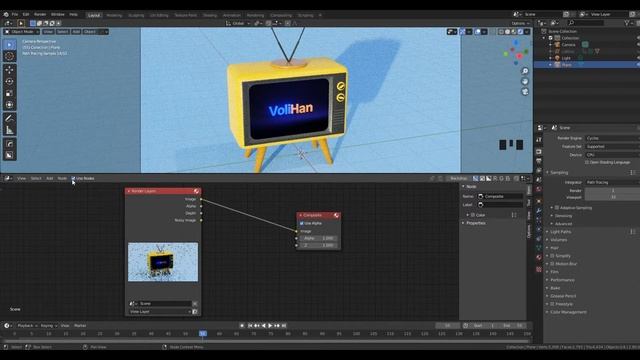Jump to the timeline start frame

pos(250,326)
